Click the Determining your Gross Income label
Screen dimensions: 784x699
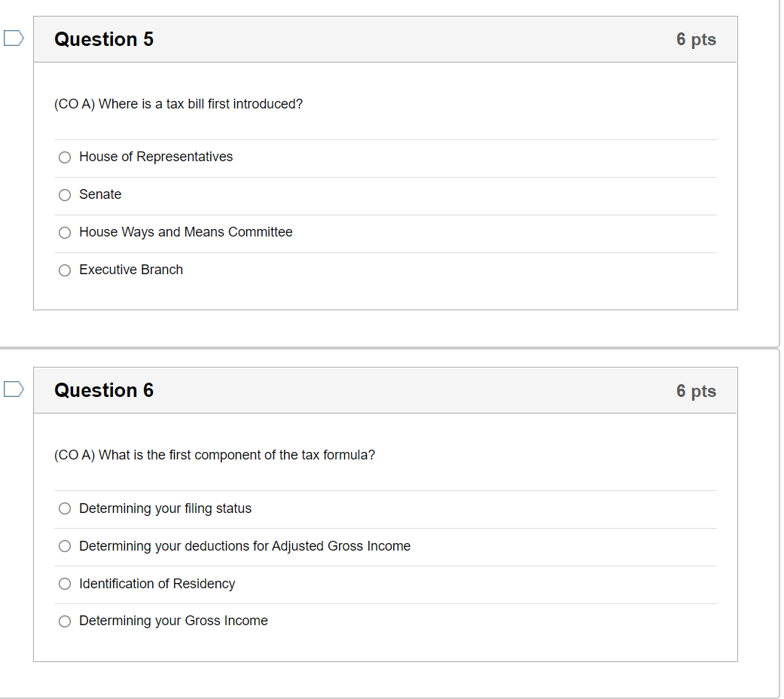pyautogui.click(x=172, y=621)
